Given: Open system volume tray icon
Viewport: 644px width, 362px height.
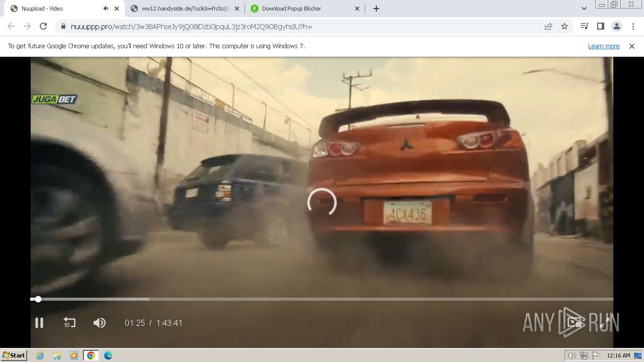Looking at the screenshot, I should click(572, 355).
